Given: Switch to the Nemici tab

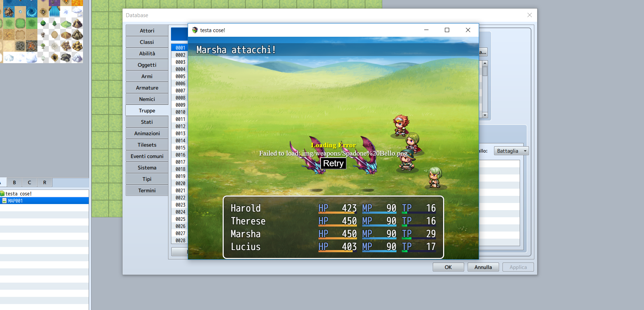Looking at the screenshot, I should pos(147,99).
